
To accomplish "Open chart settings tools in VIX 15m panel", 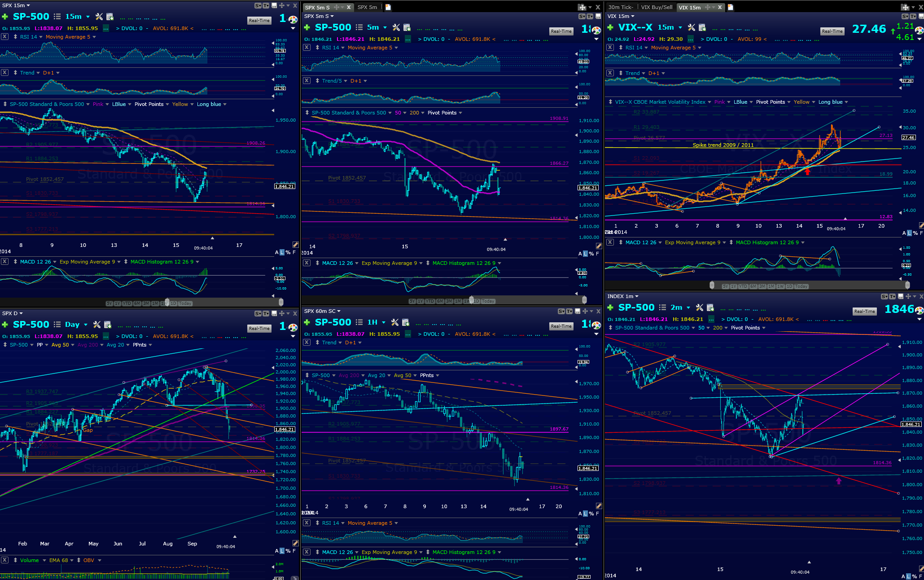I will tap(691, 27).
